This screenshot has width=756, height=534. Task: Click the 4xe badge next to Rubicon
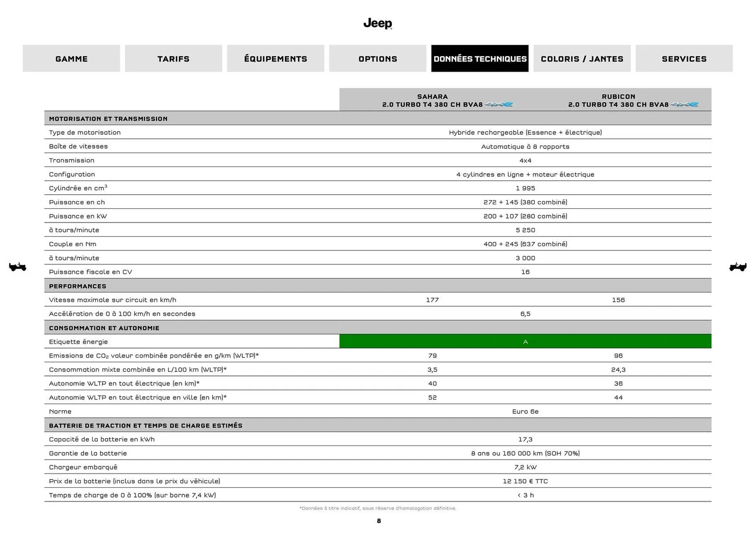point(685,104)
